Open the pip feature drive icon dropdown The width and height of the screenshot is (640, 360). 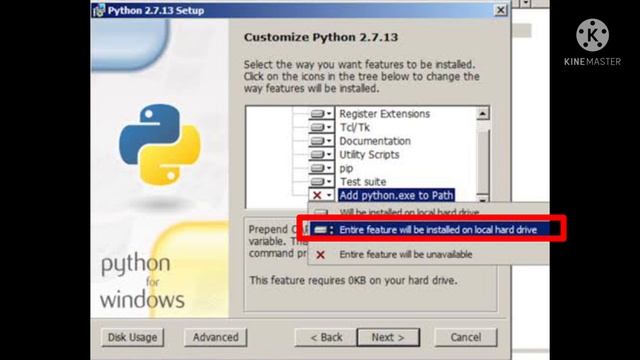pyautogui.click(x=321, y=168)
